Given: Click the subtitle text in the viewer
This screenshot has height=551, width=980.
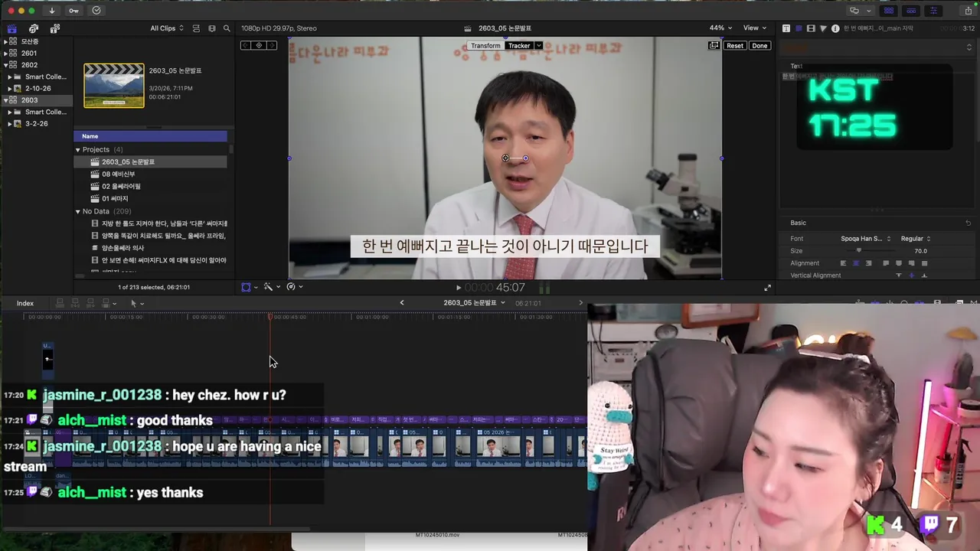Looking at the screenshot, I should click(x=505, y=246).
